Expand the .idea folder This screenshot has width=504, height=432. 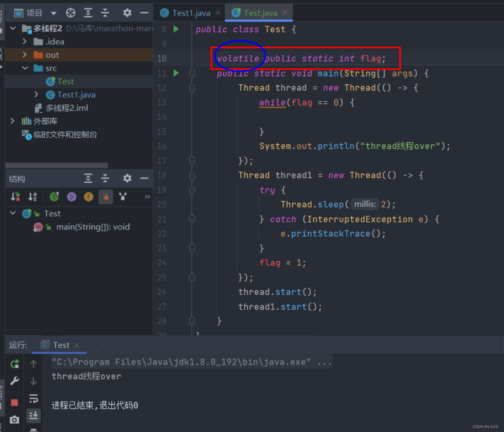[24, 41]
